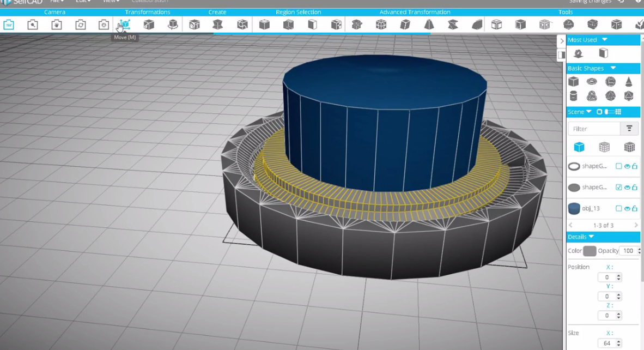Image resolution: width=644 pixels, height=350 pixels.
Task: Click the camera zoom magnifier icon
Action: (33, 25)
